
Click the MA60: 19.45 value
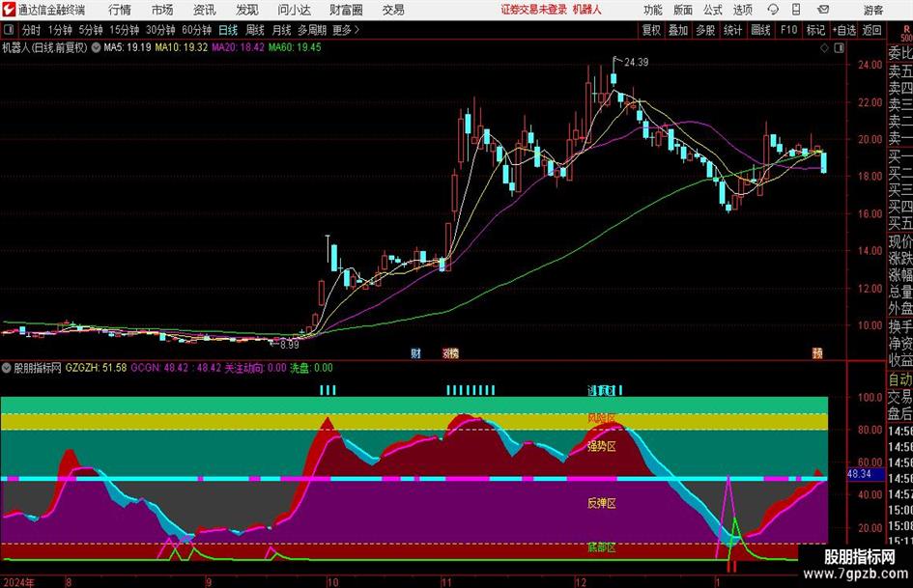point(295,47)
